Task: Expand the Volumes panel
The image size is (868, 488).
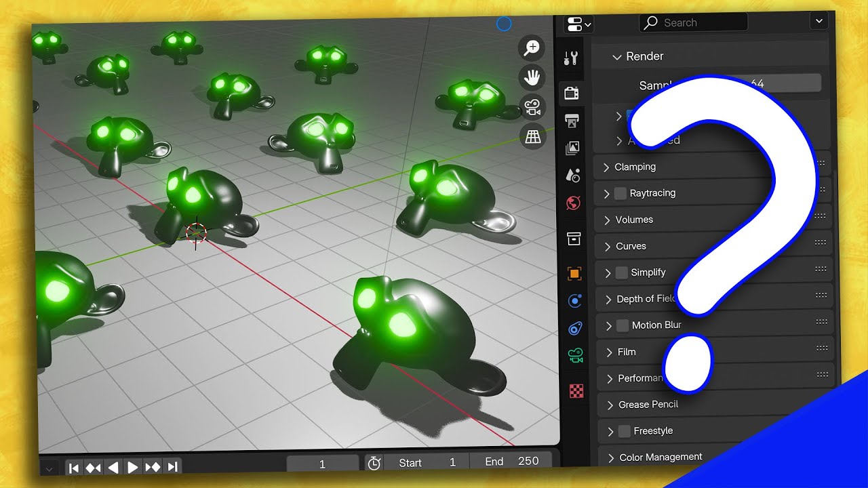Action: point(607,220)
